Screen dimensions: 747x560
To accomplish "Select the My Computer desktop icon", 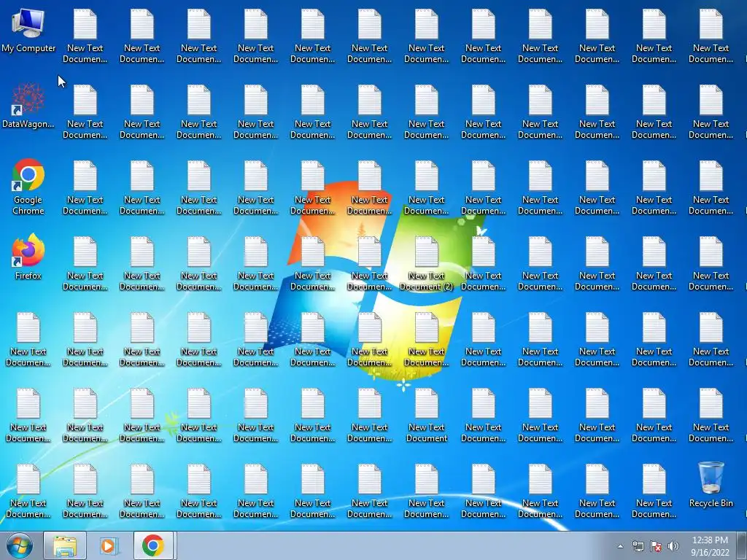I will [28, 31].
